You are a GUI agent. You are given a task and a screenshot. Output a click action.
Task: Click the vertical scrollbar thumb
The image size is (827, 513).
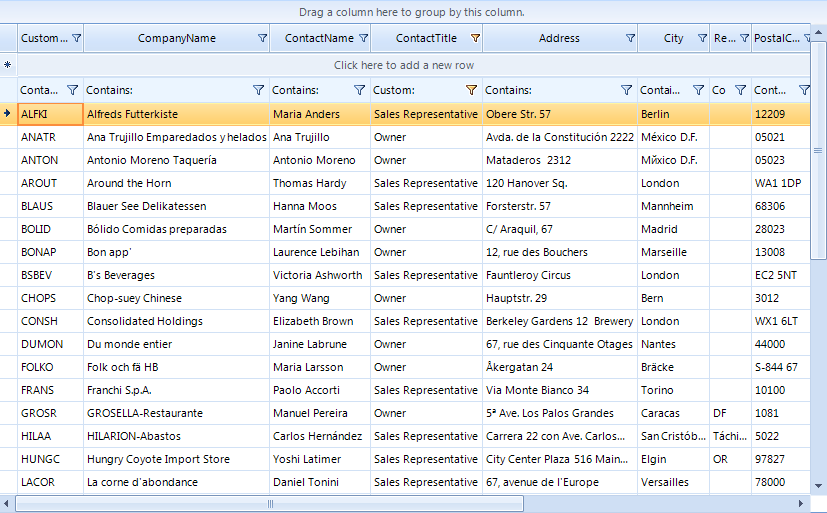(x=818, y=150)
